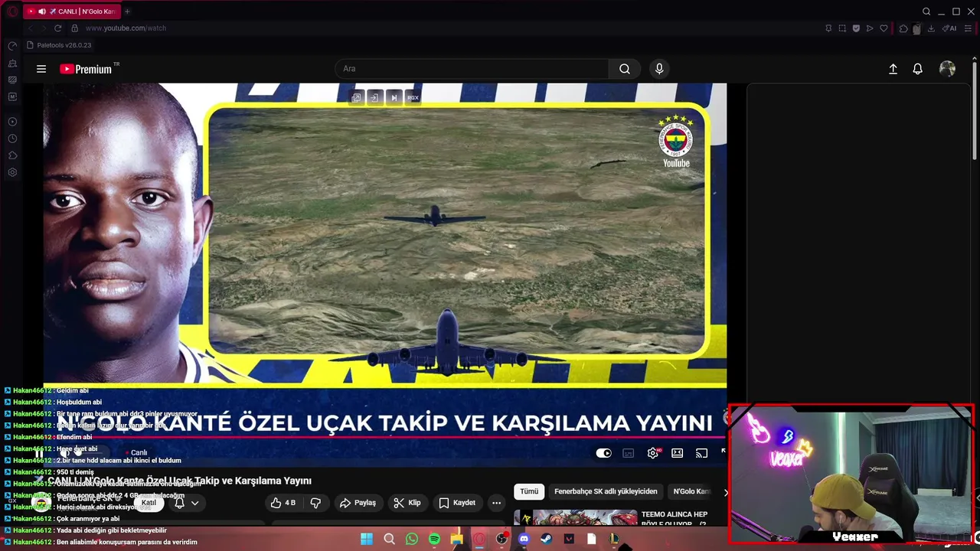
Task: Click the pop-out video overlay icon
Action: coord(357,97)
